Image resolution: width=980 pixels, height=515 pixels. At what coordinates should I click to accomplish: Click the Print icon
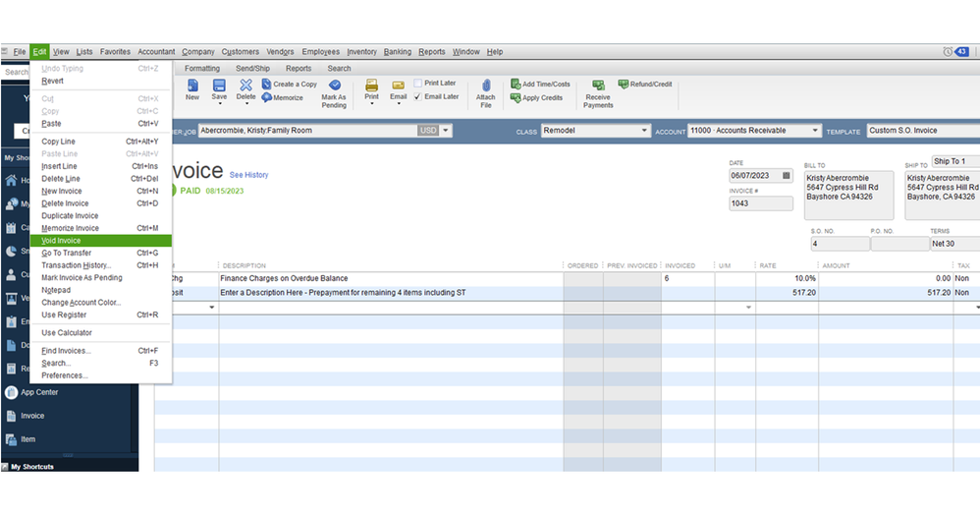(371, 86)
